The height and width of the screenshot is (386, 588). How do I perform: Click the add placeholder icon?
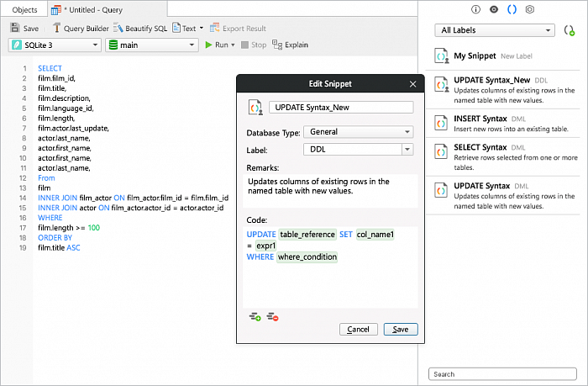(255, 317)
